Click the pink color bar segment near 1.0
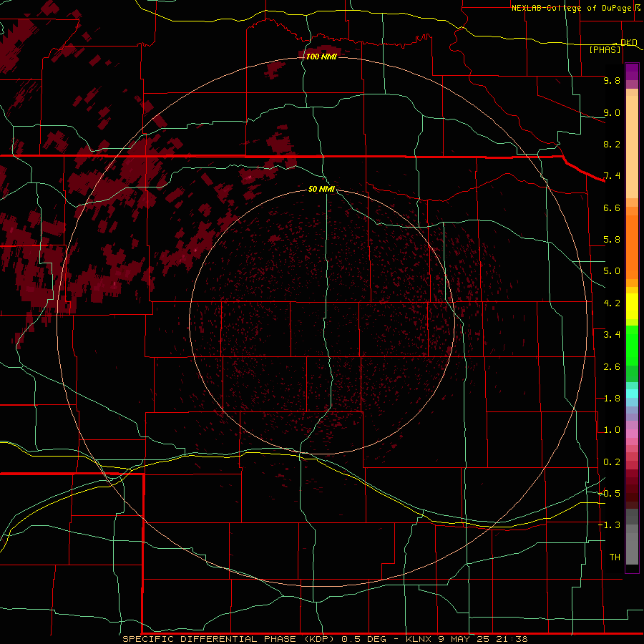 point(632,434)
